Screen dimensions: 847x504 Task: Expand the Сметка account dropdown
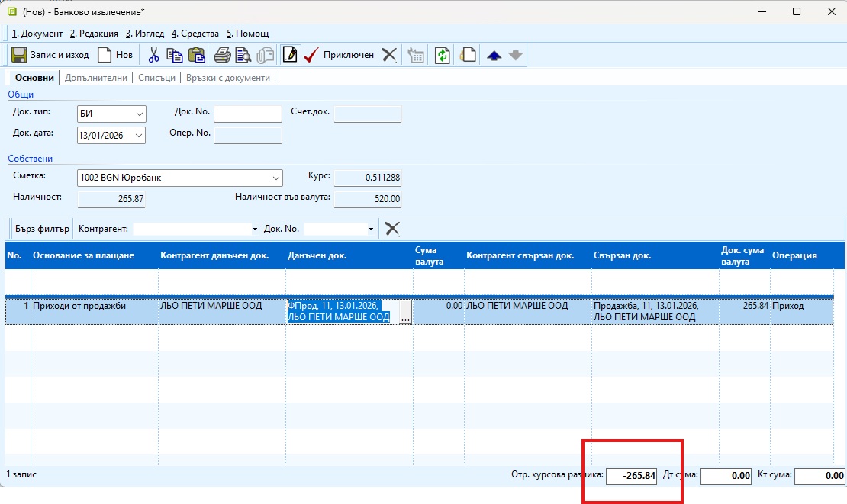click(275, 178)
